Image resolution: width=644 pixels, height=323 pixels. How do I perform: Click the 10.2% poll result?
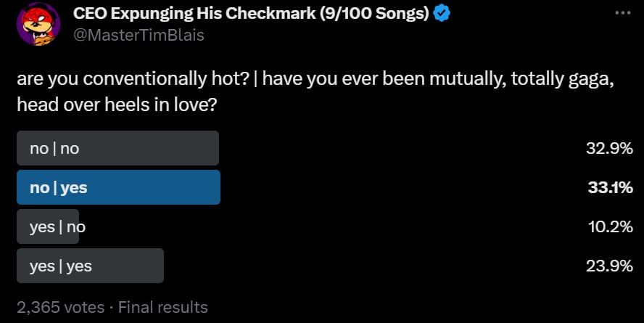611,227
